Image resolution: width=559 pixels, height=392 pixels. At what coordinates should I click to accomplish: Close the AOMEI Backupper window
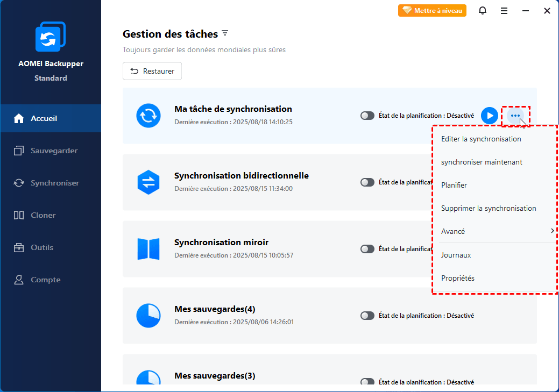pos(547,11)
